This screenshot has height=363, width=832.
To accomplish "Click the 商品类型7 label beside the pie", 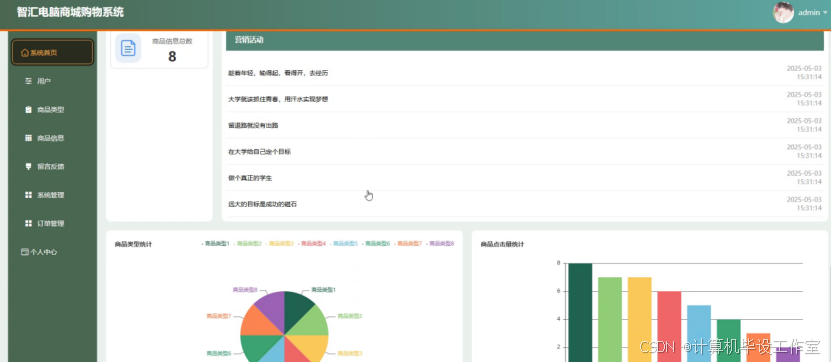I will pyautogui.click(x=219, y=316).
